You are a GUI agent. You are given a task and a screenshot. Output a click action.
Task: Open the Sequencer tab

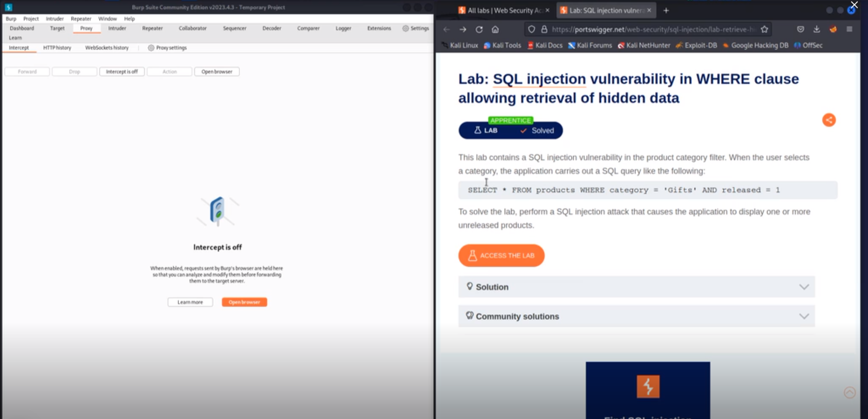[x=235, y=28]
